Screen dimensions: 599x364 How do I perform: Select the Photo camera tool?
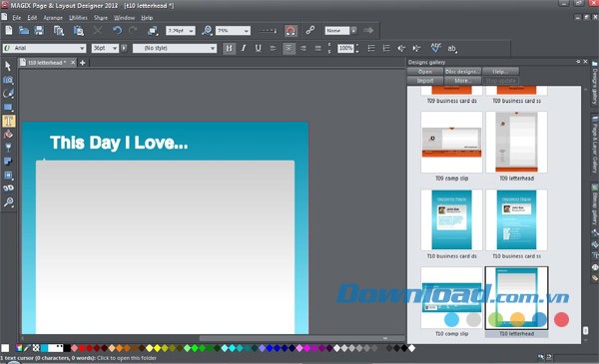8,80
